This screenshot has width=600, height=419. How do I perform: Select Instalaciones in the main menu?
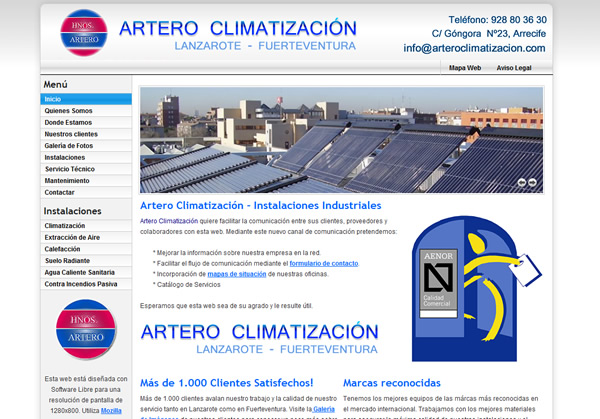coord(86,157)
